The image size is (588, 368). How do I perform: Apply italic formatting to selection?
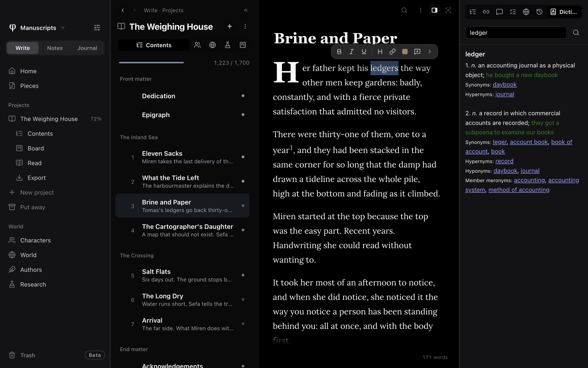[351, 52]
